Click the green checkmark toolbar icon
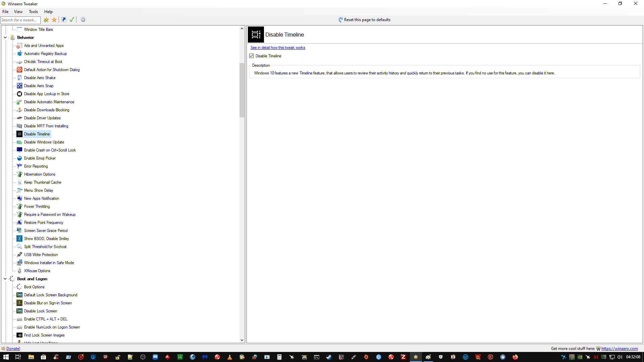This screenshot has width=644, height=362. point(72,20)
